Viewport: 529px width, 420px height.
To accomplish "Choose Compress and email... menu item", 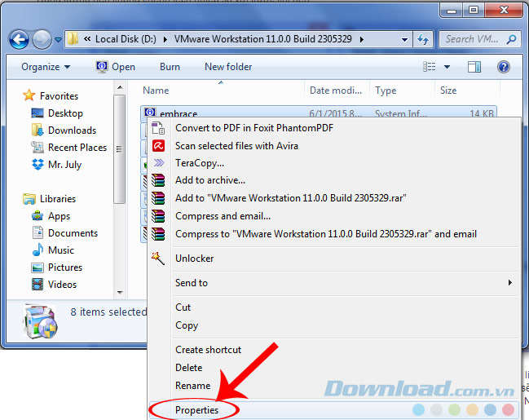I will click(334, 216).
